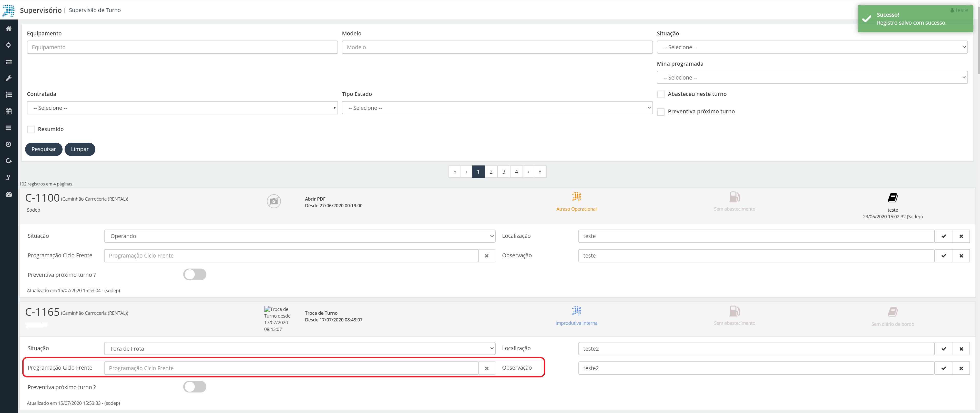Open the route pin sidebar icon

tap(8, 177)
